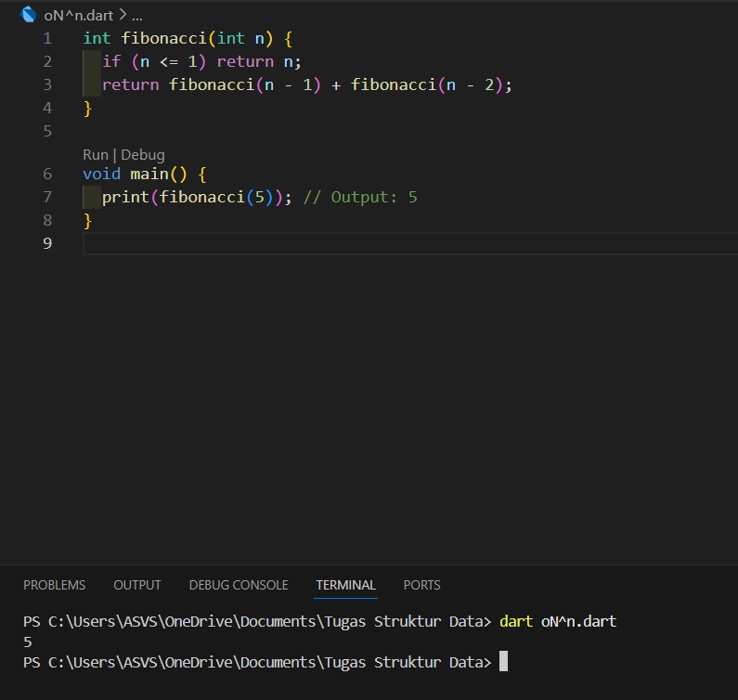Click 'dart oN^n.dart' command in terminal
Screen dimensions: 738x700
tap(558, 621)
